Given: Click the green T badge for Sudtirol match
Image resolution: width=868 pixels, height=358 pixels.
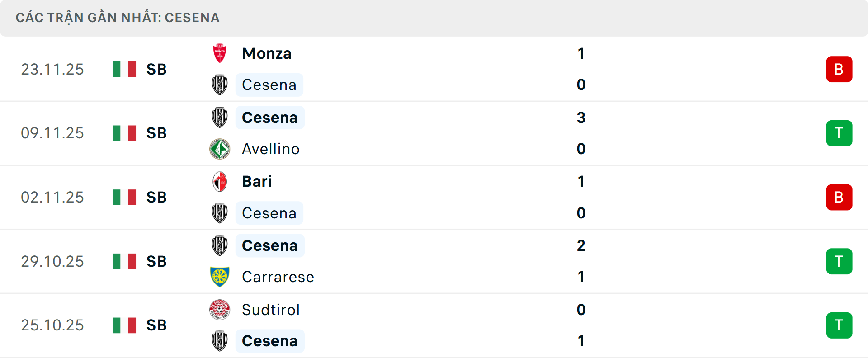Looking at the screenshot, I should click(x=839, y=325).
